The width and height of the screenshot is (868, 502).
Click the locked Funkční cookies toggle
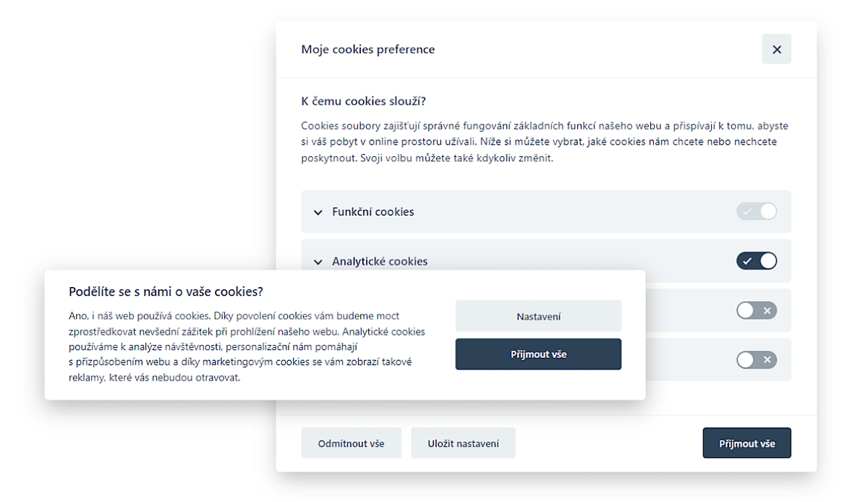(756, 211)
